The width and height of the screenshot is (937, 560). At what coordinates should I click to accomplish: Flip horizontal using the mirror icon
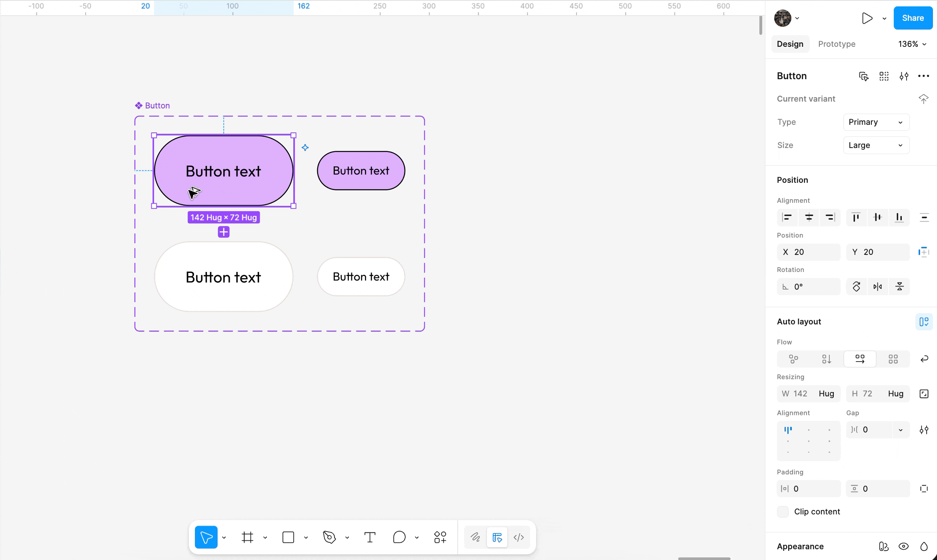[877, 286]
